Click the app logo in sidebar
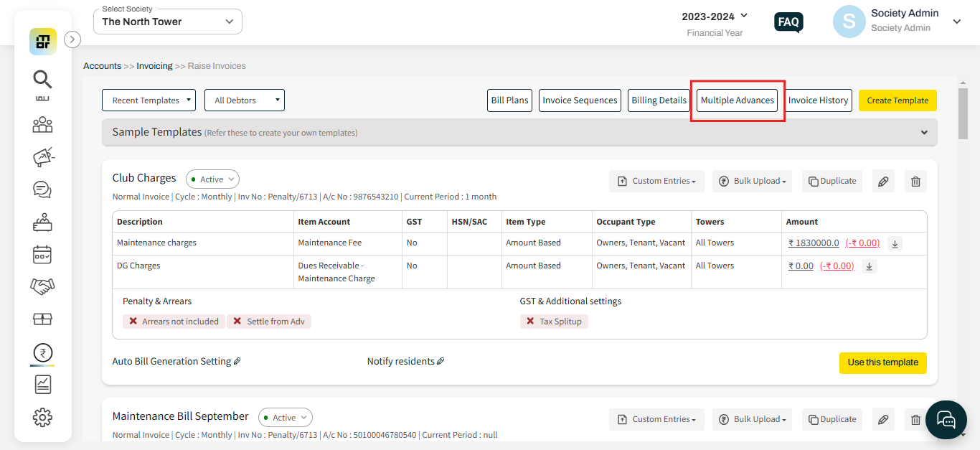 click(x=43, y=42)
